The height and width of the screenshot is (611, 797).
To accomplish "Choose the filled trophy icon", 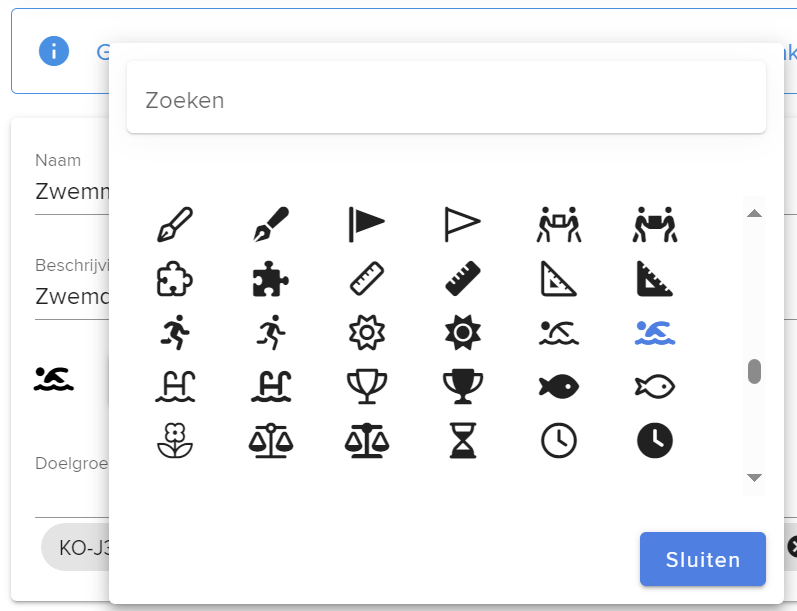I will [463, 386].
